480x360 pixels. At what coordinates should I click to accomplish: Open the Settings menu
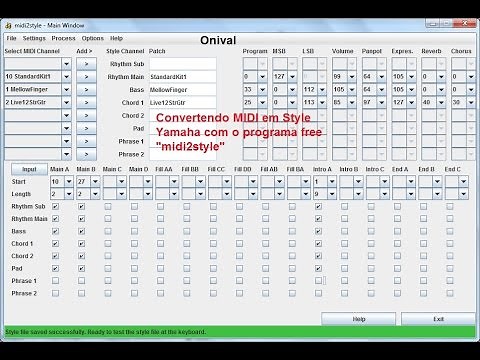34,38
